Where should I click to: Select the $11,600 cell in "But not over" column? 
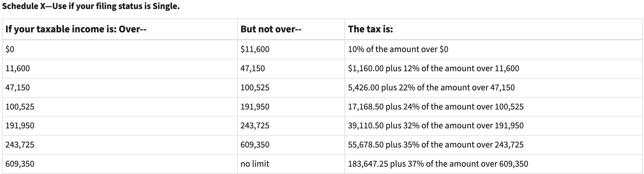tap(255, 49)
